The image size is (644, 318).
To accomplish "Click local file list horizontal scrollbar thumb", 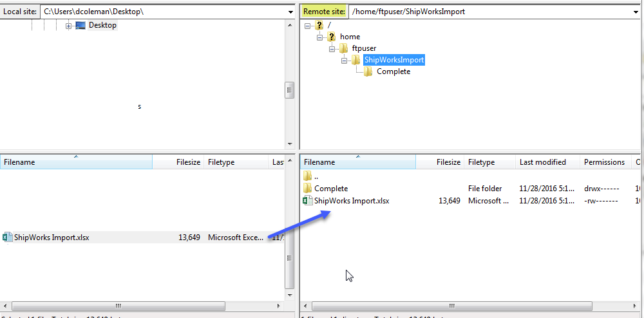I will click(118, 306).
